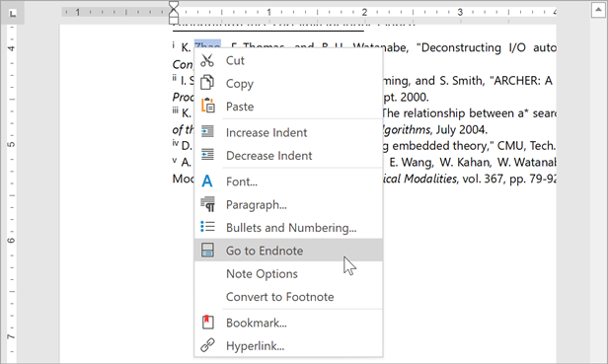Click the Decrease Indent icon
The width and height of the screenshot is (608, 364).
[207, 155]
